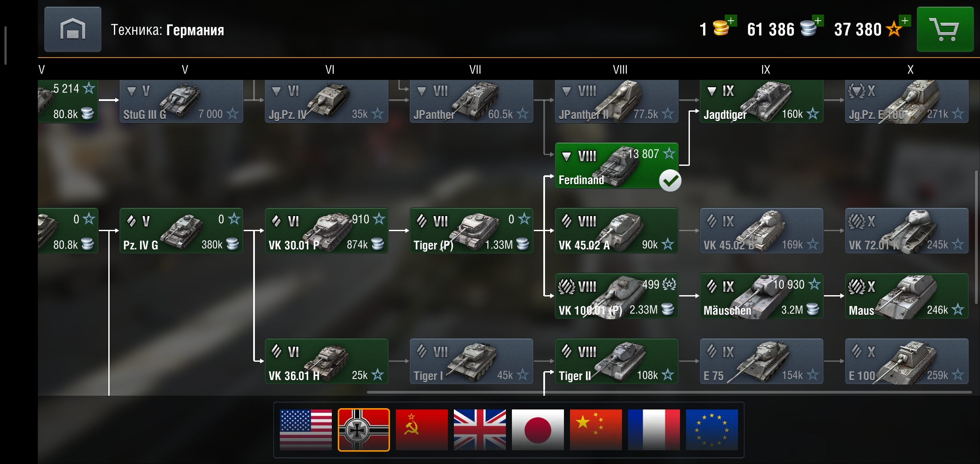The image size is (980, 464).
Task: Choose the VK 36.01 H tank
Action: click(x=326, y=361)
